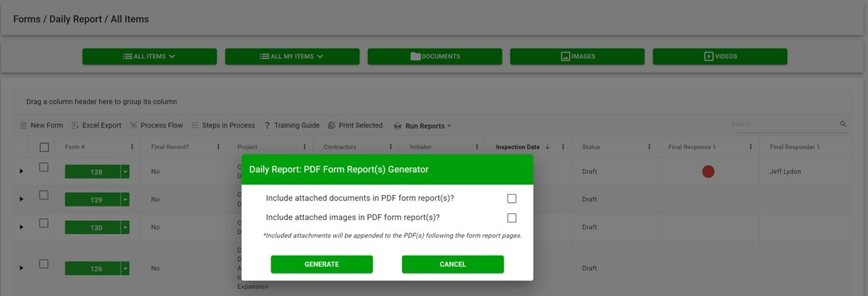Focus the Search input field
This screenshot has height=296, width=868.
coord(782,124)
